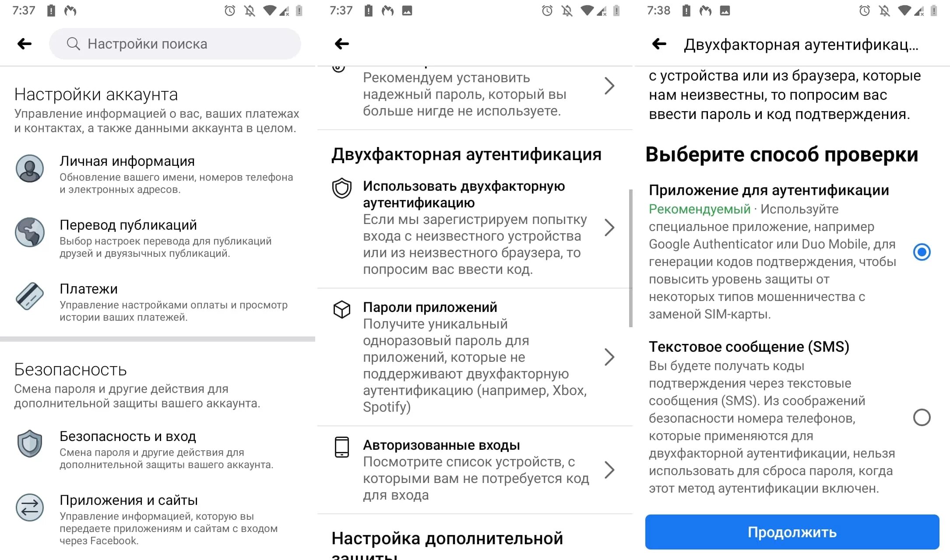Click Продолжить button to proceed
This screenshot has width=950, height=560.
792,531
